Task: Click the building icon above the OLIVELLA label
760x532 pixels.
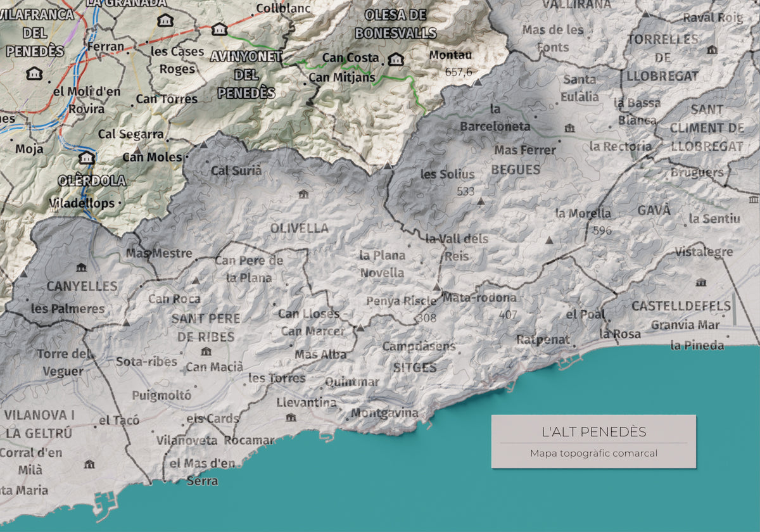Action: (303, 194)
